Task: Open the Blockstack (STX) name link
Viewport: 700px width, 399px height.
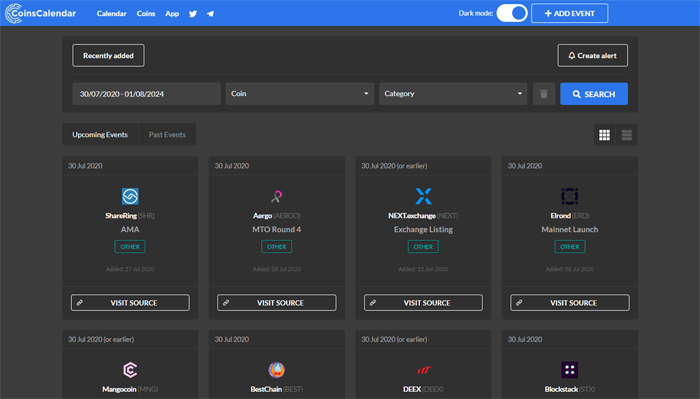Action: click(x=570, y=389)
